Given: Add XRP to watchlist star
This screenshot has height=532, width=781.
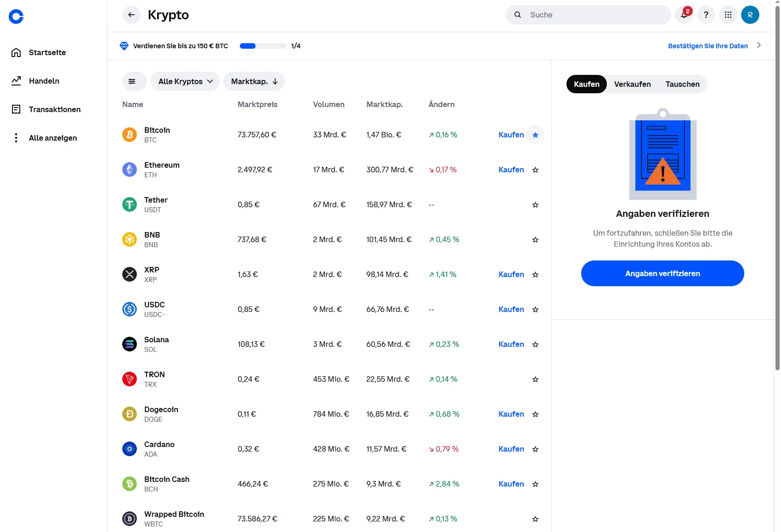Looking at the screenshot, I should coord(535,274).
